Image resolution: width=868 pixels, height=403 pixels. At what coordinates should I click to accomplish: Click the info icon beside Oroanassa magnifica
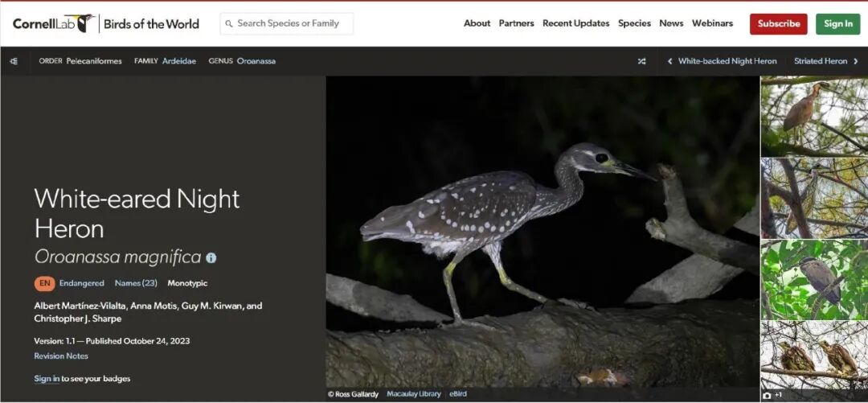[x=211, y=257]
